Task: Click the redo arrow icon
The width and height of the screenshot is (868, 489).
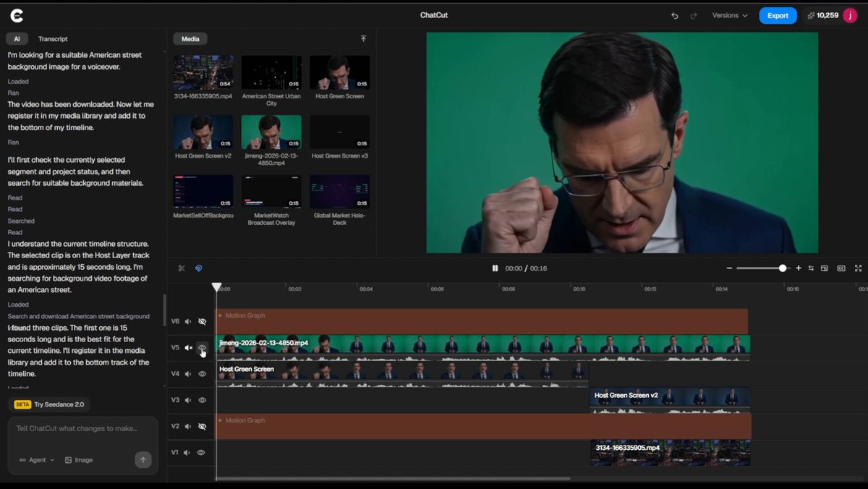Action: [694, 15]
